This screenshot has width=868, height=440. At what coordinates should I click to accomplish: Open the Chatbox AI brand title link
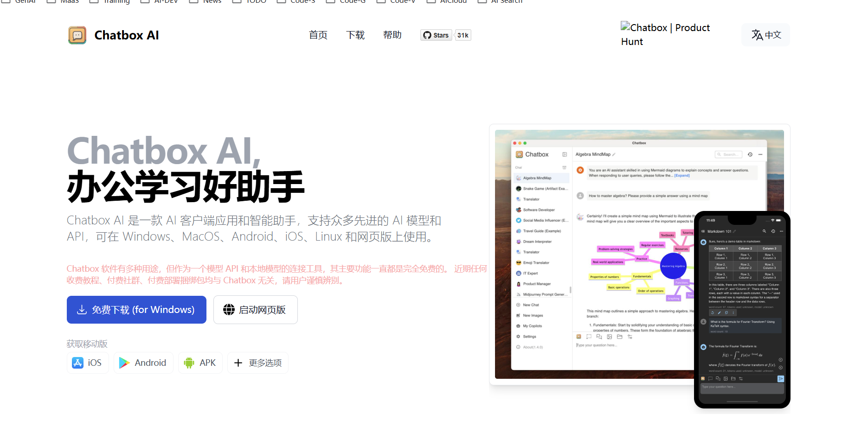click(127, 35)
